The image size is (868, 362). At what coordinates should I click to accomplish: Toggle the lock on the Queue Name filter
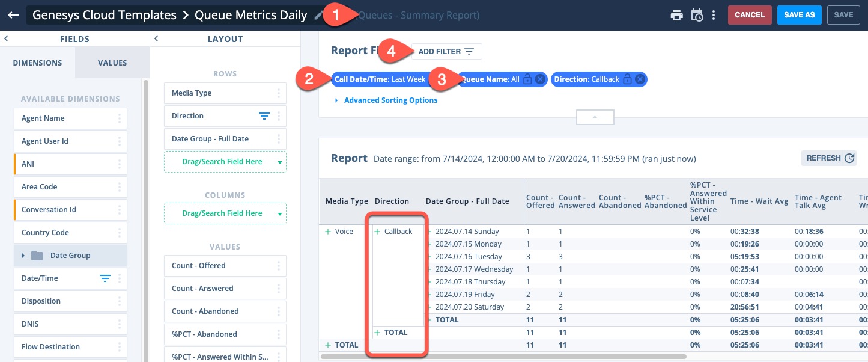point(526,79)
